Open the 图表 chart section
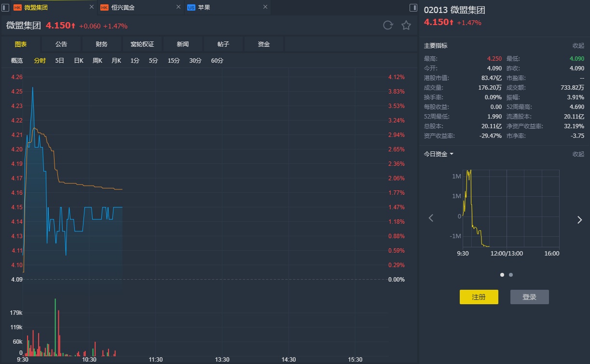Image resolution: width=590 pixels, height=364 pixels. click(21, 44)
